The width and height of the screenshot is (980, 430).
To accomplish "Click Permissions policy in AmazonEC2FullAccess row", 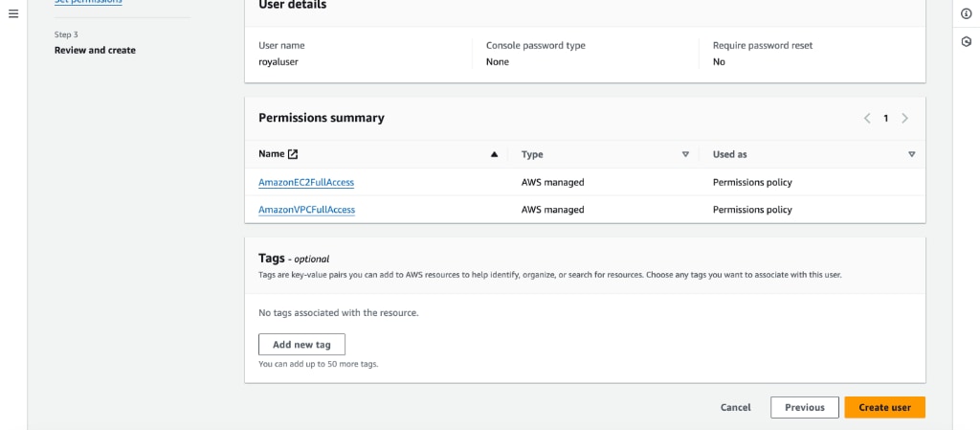I will (x=752, y=183).
